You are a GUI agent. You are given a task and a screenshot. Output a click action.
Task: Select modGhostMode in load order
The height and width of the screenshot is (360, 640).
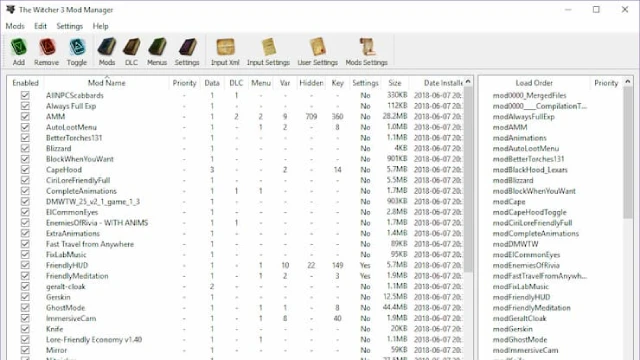point(520,339)
